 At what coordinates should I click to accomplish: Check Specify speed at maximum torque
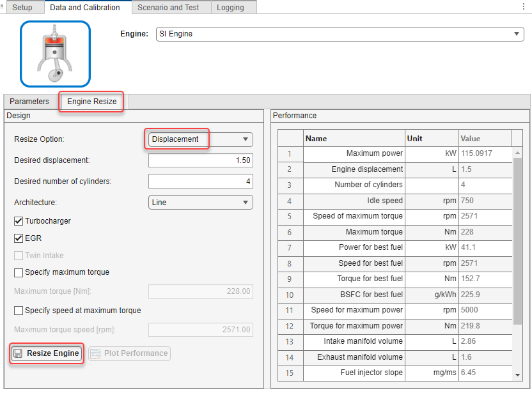[x=19, y=311]
